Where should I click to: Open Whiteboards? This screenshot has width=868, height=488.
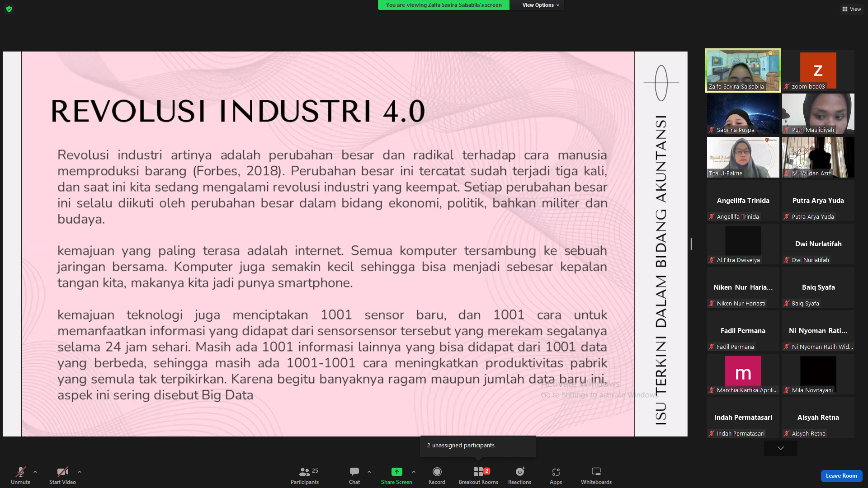(596, 475)
